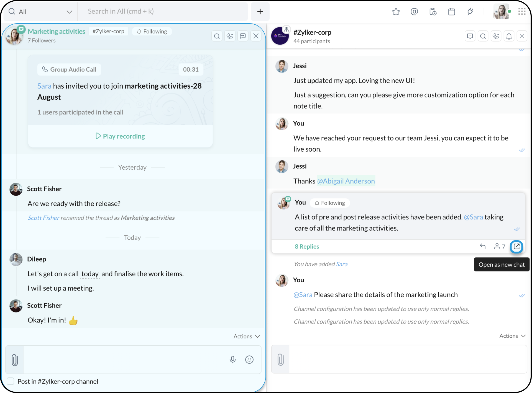
Task: Start call in Marketing activities thread
Action: click(230, 36)
